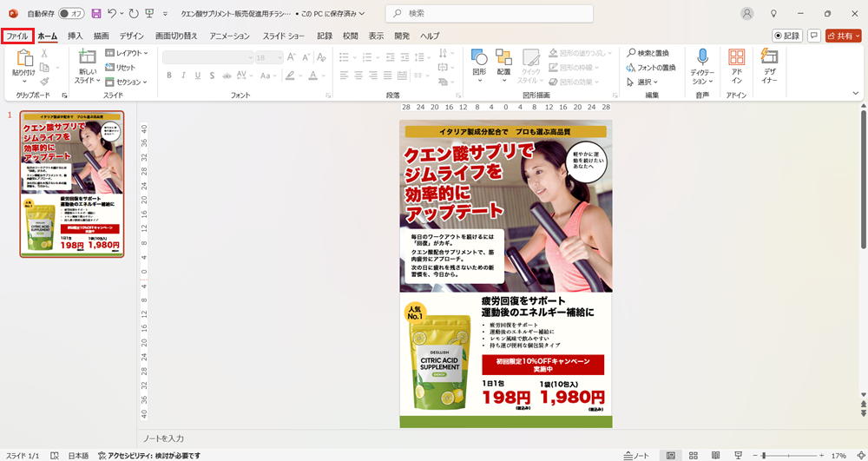Increase font size with large A icon
The image size is (868, 461).
(292, 57)
